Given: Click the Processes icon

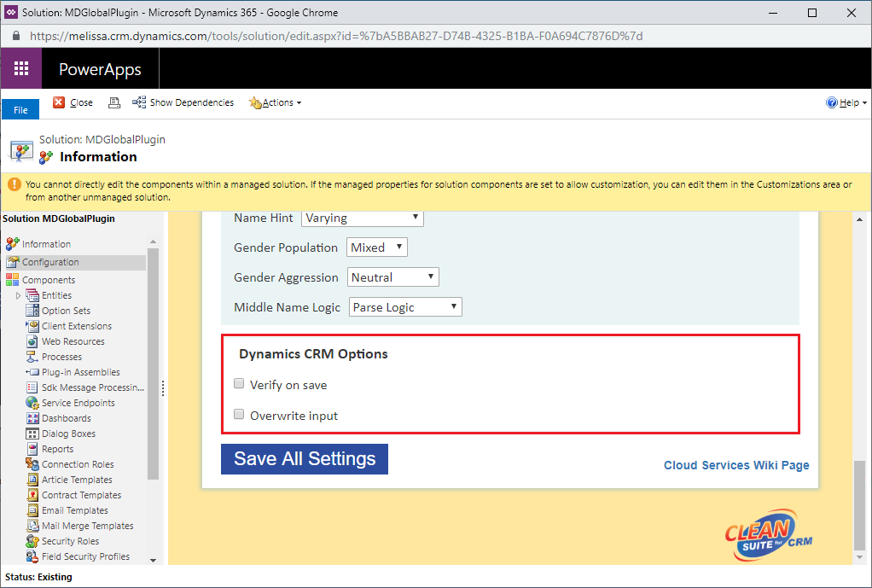Looking at the screenshot, I should pos(32,357).
